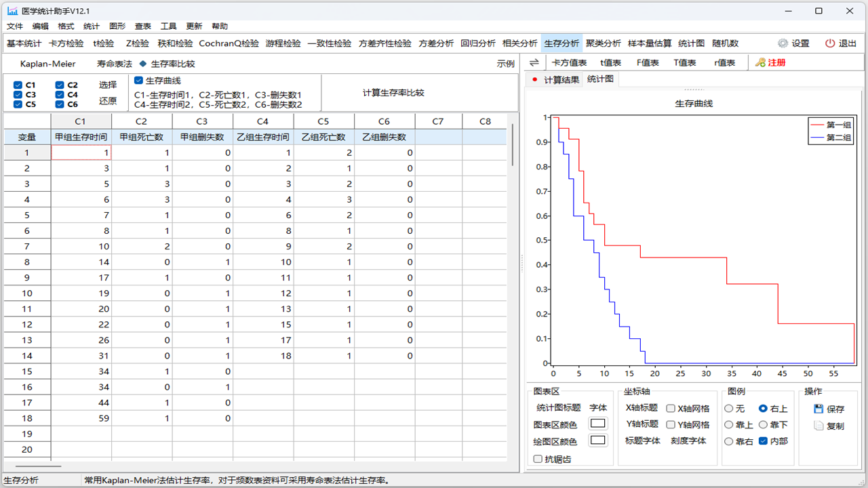The height and width of the screenshot is (488, 868).
Task: Click the swap arrows icon beside 卡方值表
Action: (535, 62)
